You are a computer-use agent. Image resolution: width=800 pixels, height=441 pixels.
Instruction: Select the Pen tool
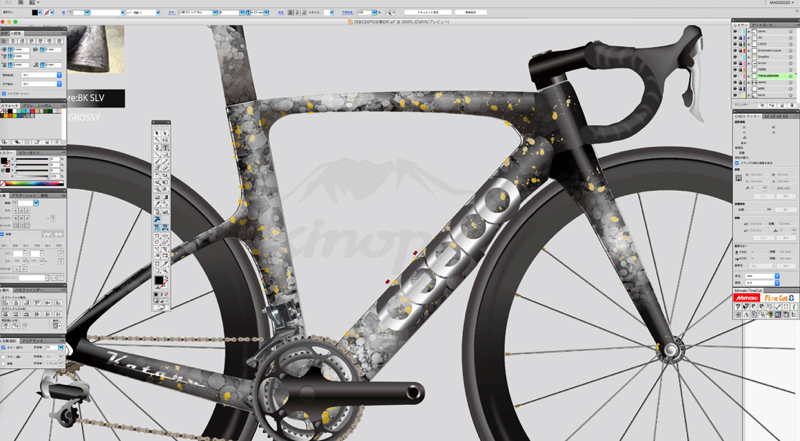[x=157, y=148]
